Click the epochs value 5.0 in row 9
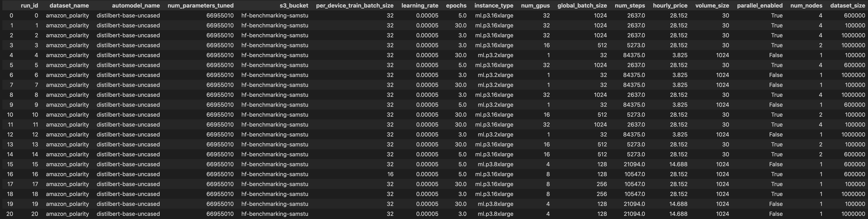Screen dimensions: 868x219 [x=462, y=105]
